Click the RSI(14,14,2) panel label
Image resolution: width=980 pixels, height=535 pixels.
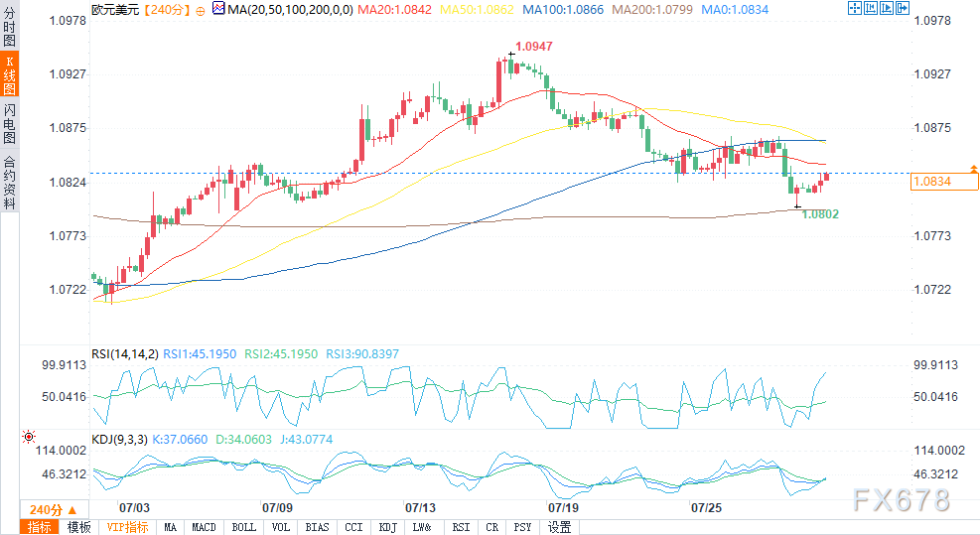pyautogui.click(x=125, y=354)
